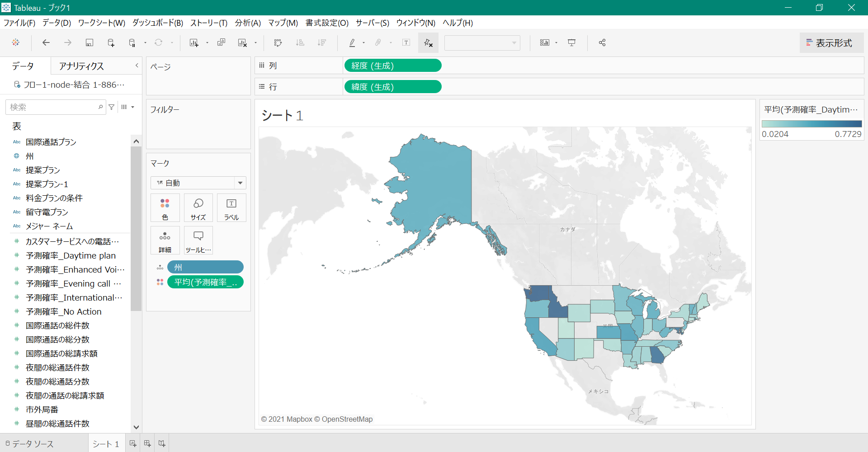The height and width of the screenshot is (452, 868).
Task: Select the サイズ (Size) mark option
Action: click(x=198, y=207)
